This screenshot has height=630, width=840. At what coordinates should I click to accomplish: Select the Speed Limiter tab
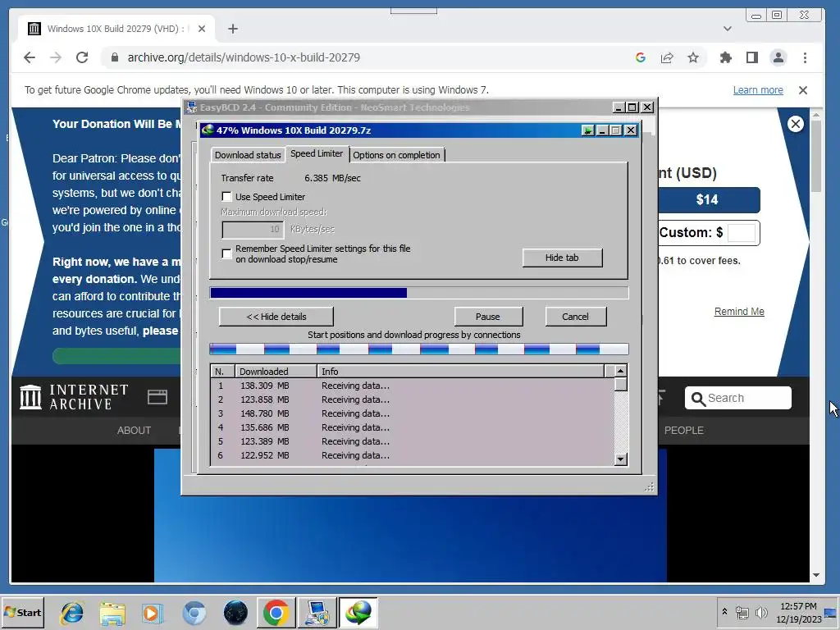point(317,153)
